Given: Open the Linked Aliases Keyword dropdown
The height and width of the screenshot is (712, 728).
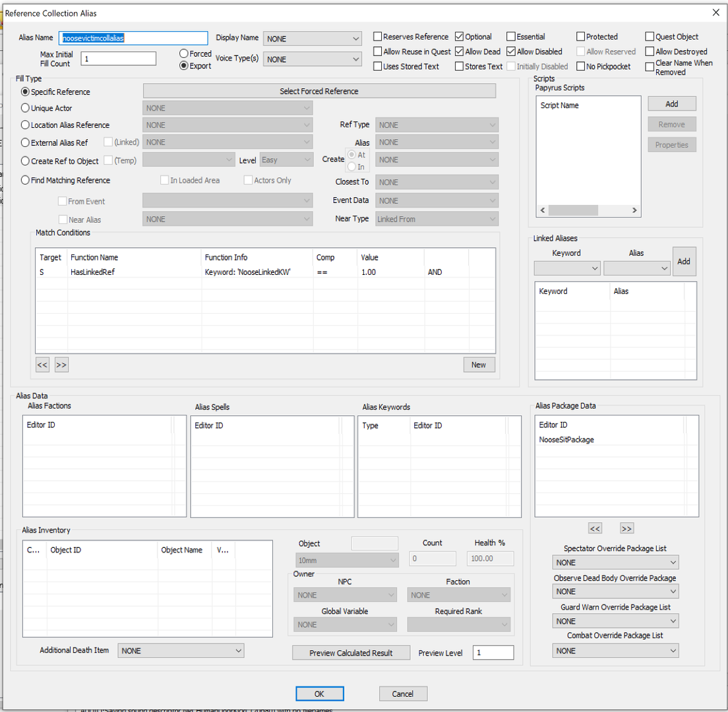Looking at the screenshot, I should pyautogui.click(x=567, y=268).
